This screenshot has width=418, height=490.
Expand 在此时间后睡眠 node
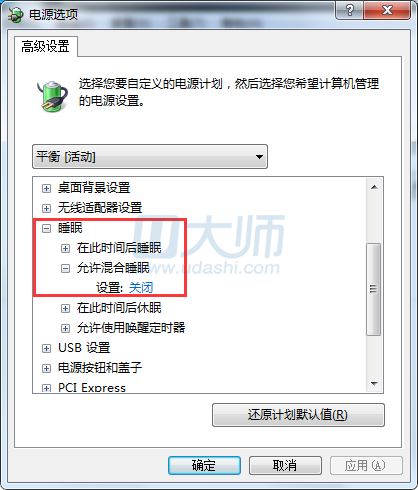[x=65, y=248]
